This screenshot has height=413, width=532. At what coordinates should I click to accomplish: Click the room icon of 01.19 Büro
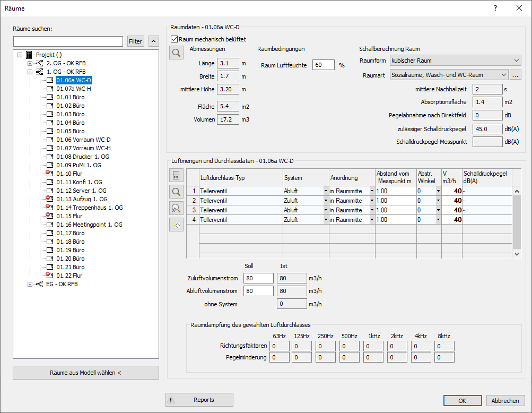[x=50, y=250]
